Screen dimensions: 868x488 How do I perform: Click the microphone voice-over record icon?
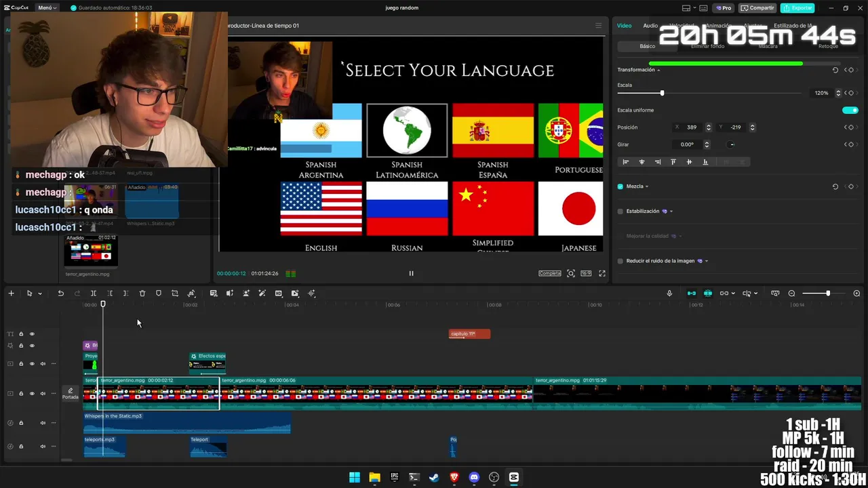click(669, 293)
